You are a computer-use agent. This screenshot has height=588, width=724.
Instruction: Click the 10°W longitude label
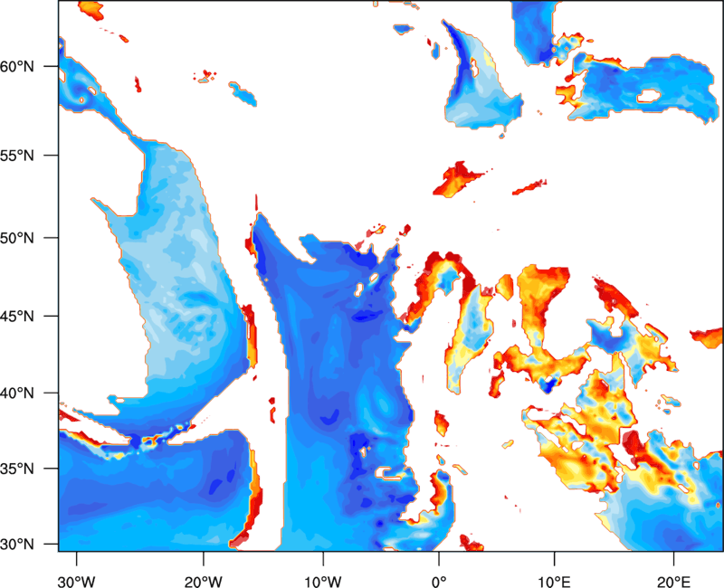323,582
